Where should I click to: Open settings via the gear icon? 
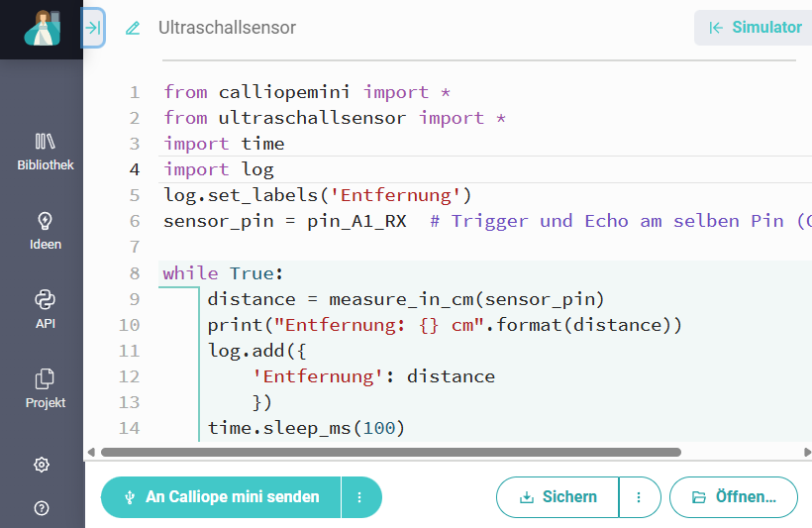[42, 465]
